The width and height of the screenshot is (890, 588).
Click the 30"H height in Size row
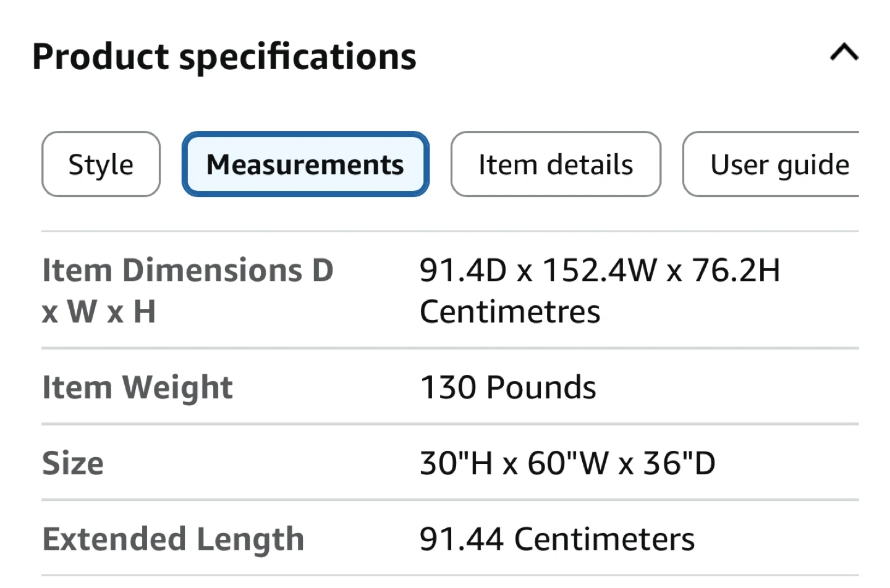pos(456,463)
